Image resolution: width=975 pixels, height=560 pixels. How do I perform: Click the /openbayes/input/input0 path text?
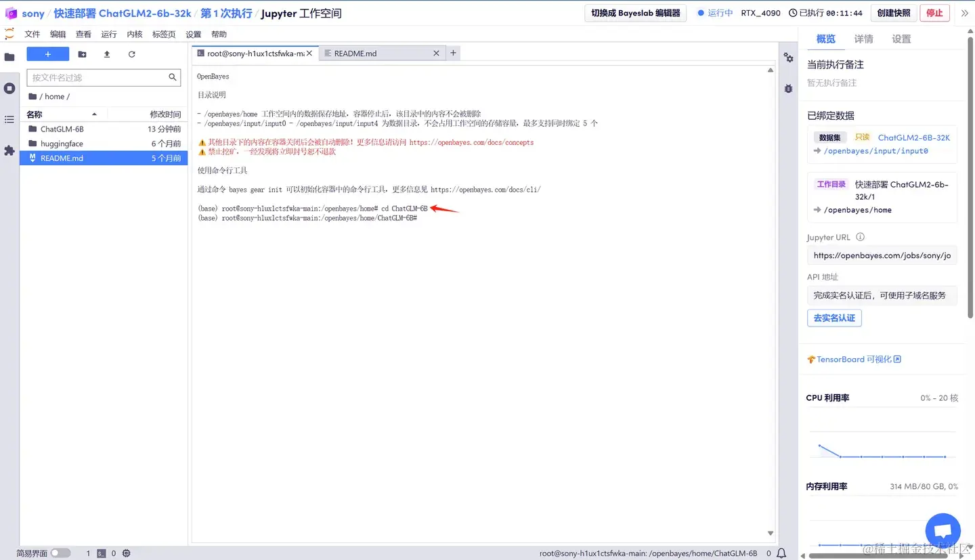875,151
